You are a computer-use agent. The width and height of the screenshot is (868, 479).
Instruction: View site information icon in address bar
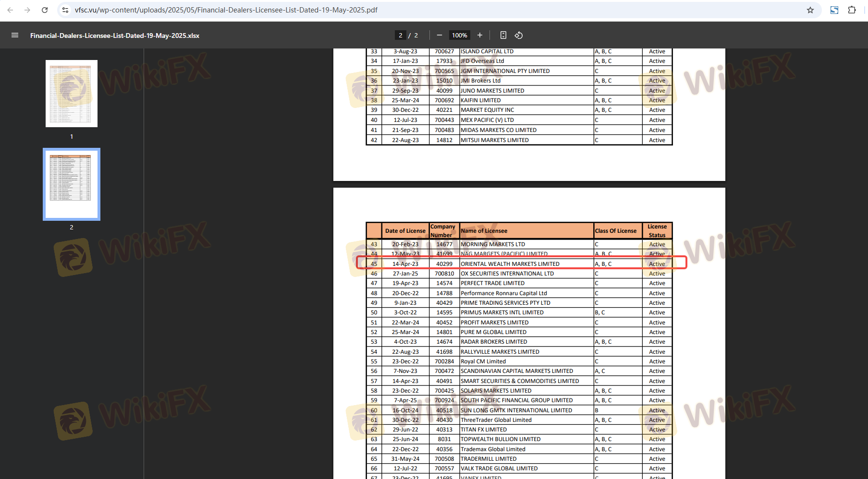65,10
